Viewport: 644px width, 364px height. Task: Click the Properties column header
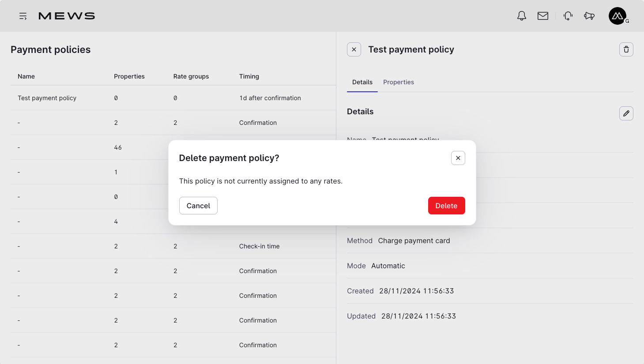(x=129, y=76)
